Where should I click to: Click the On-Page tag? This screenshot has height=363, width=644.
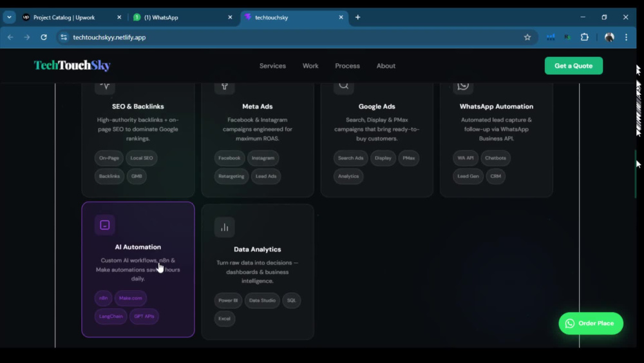[x=109, y=158]
